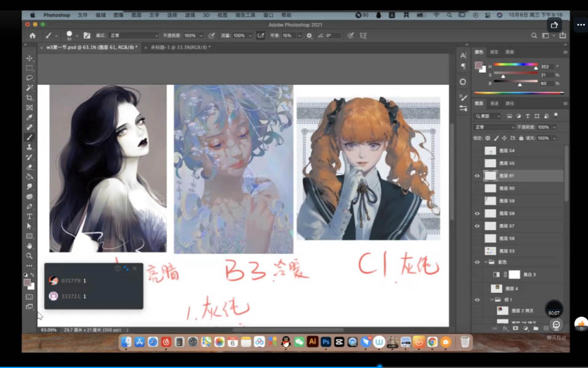Viewport: 588px width, 368px height.
Task: Select the Zoom tool
Action: click(30, 256)
